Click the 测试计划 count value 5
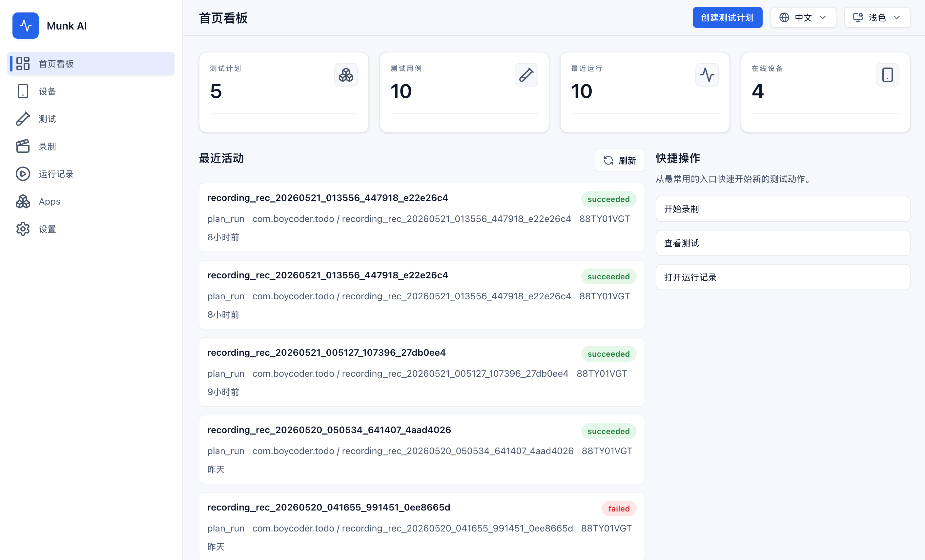 [x=216, y=91]
